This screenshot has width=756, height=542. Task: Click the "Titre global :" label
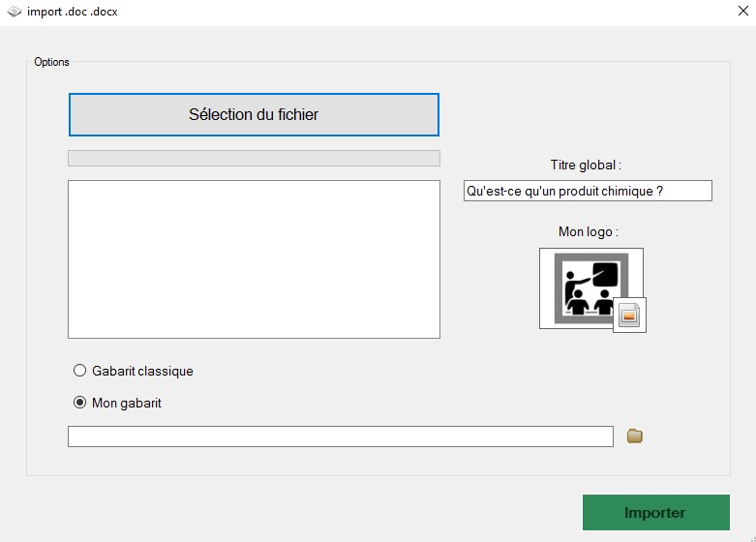[585, 166]
